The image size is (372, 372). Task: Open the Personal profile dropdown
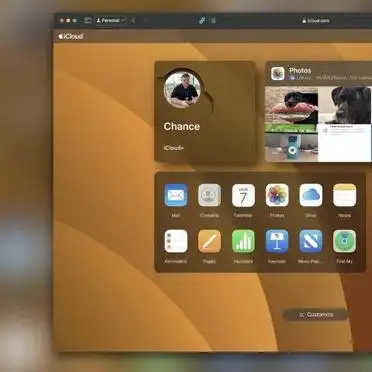[111, 21]
